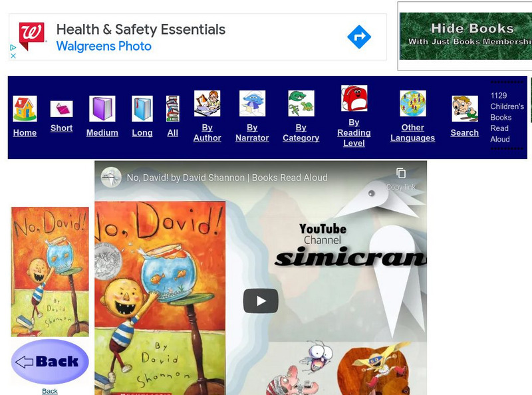This screenshot has height=395, width=532.
Task: Open the All books menu link
Action: coord(173,133)
